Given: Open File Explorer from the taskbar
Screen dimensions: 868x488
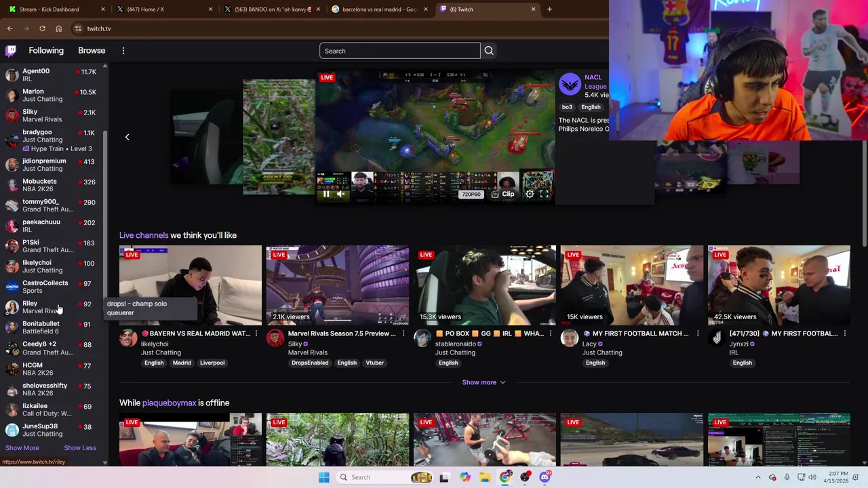Looking at the screenshot, I should click(485, 477).
